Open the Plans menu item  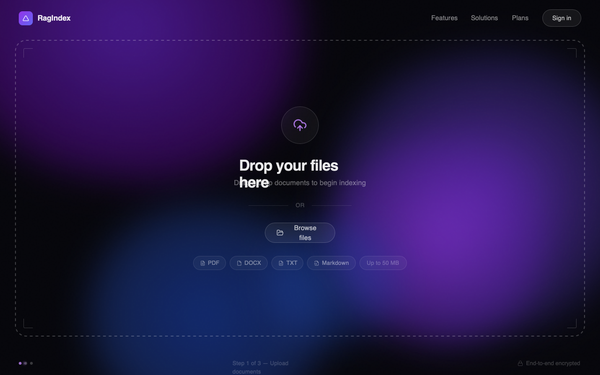(520, 18)
